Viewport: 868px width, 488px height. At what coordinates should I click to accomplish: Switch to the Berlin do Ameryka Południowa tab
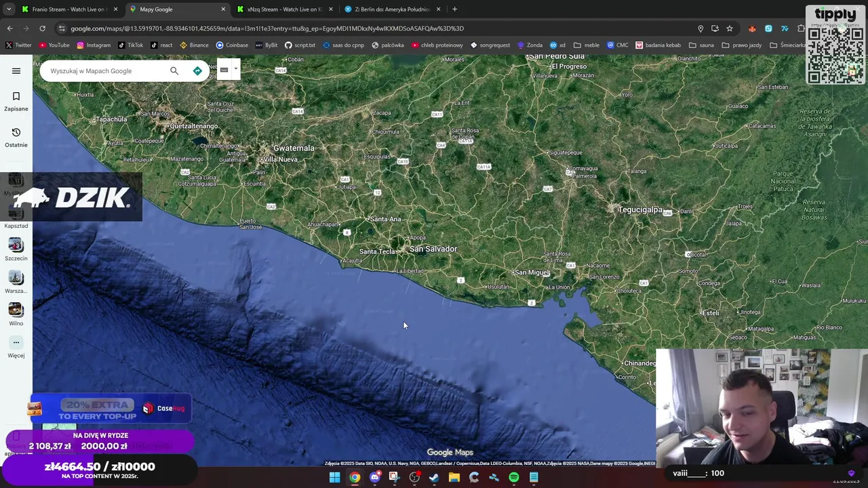[392, 9]
